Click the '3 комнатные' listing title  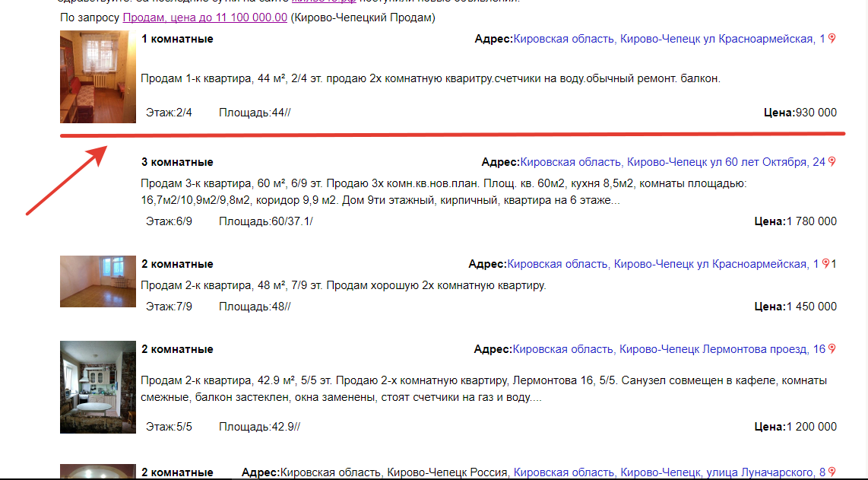(177, 162)
